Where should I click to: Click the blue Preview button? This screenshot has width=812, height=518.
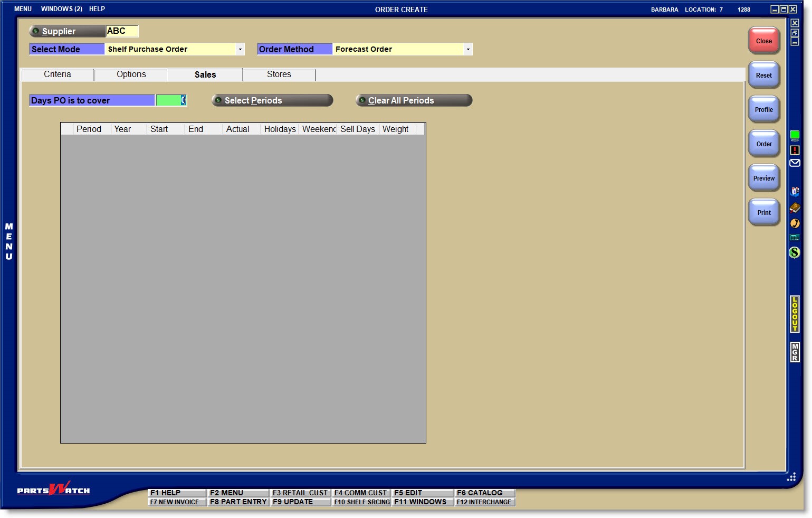[763, 178]
